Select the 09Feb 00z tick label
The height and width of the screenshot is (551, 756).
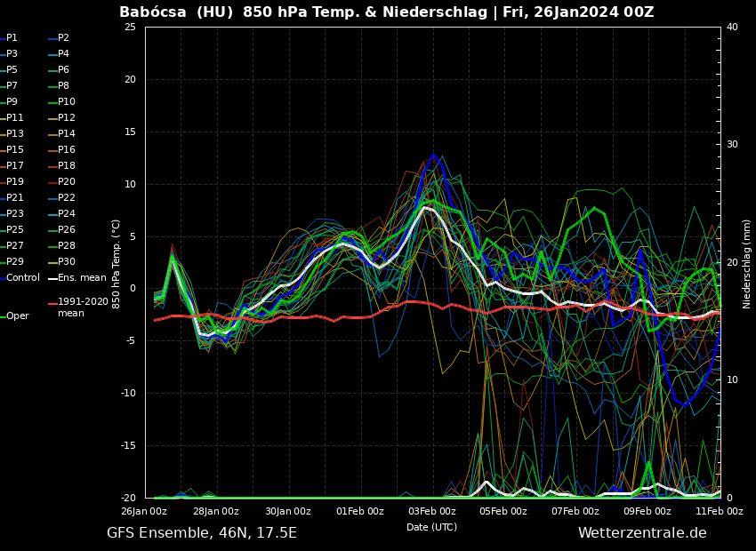tap(647, 511)
